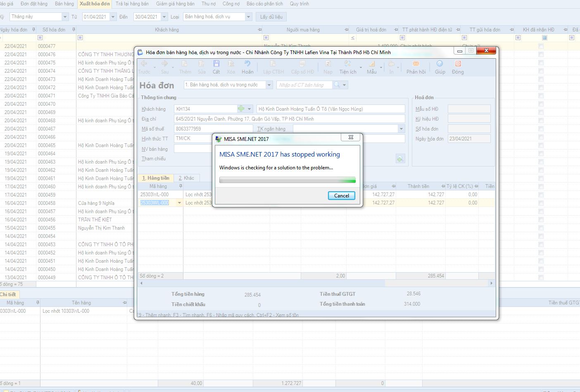Click the Đóng close toolbar icon

pos(458,64)
